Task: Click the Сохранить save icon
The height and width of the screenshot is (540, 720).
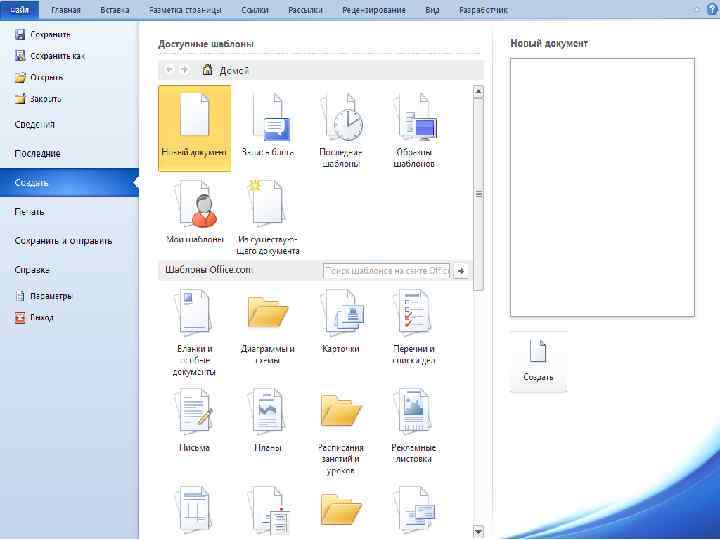Action: coord(20,34)
